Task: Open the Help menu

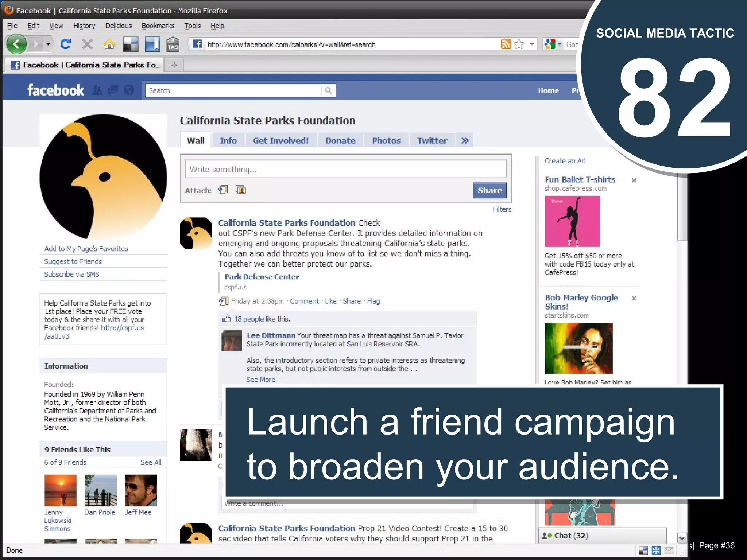Action: (217, 26)
